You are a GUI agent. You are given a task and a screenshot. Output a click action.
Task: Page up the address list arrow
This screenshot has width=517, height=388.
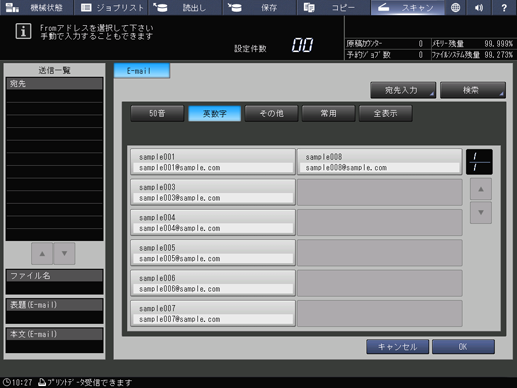(x=481, y=189)
